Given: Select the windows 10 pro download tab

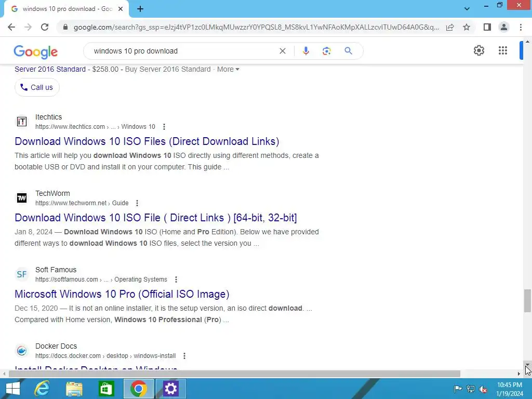Looking at the screenshot, I should click(67, 9).
